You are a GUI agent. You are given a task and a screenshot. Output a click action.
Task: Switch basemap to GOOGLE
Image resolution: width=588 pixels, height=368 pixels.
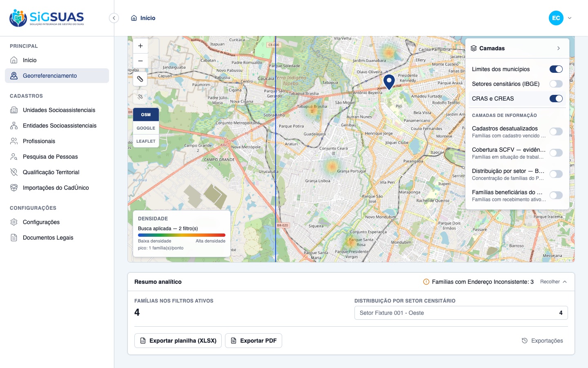(146, 128)
